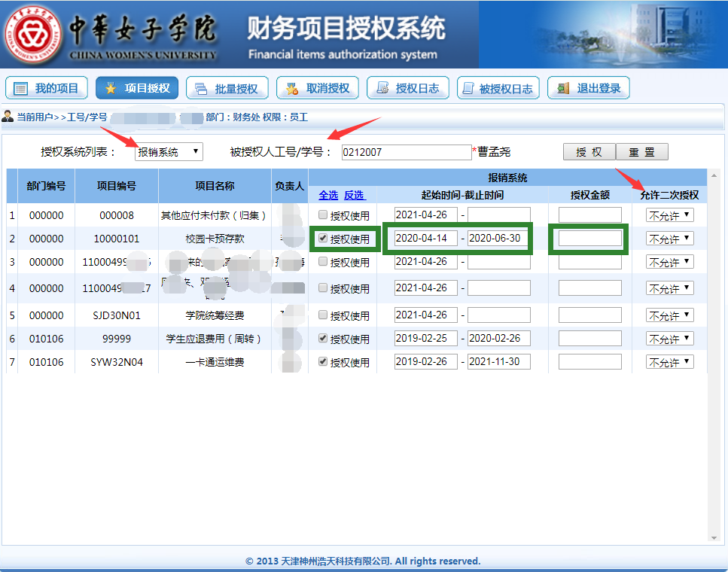Image resolution: width=728 pixels, height=572 pixels.
Task: Uncheck 授权使用 for 学生应退费用（周转）
Action: [x=321, y=339]
